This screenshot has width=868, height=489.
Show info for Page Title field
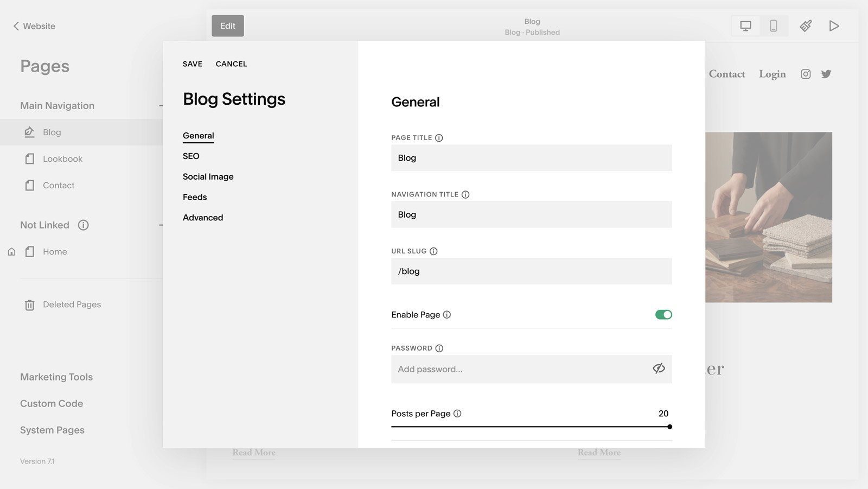click(439, 138)
